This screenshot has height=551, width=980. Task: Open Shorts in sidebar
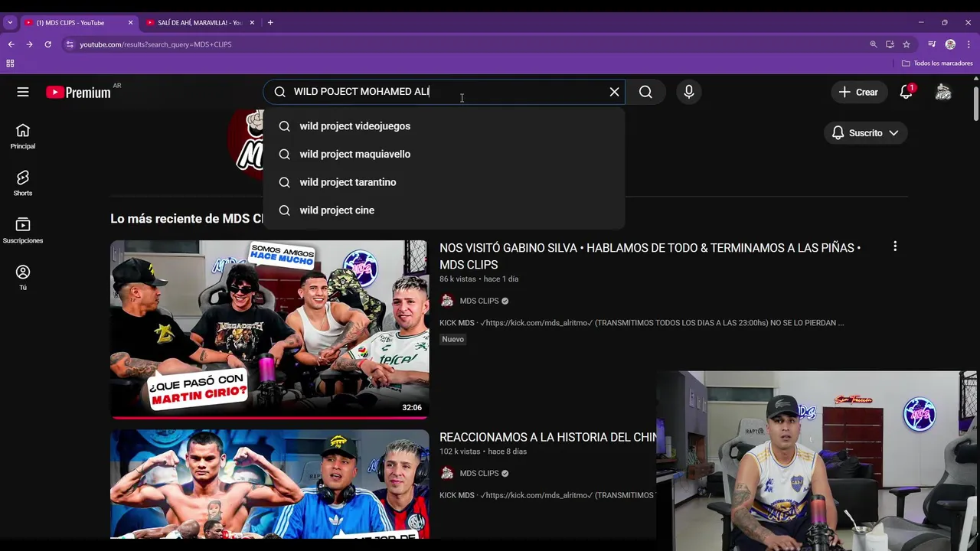(23, 184)
